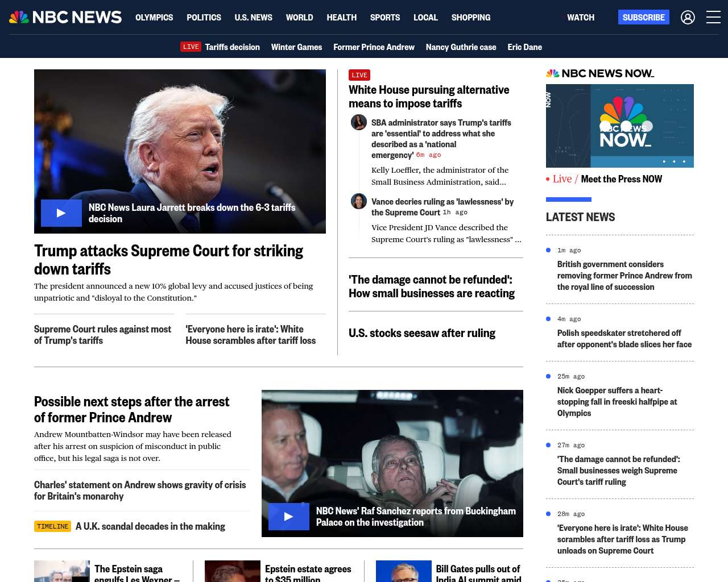This screenshot has height=582, width=728.
Task: Read 'U.S. stocks seesaw after ruling' story
Action: (421, 333)
